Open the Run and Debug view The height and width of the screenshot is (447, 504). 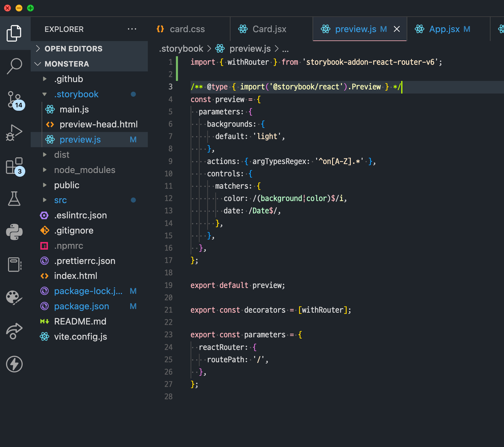(14, 133)
